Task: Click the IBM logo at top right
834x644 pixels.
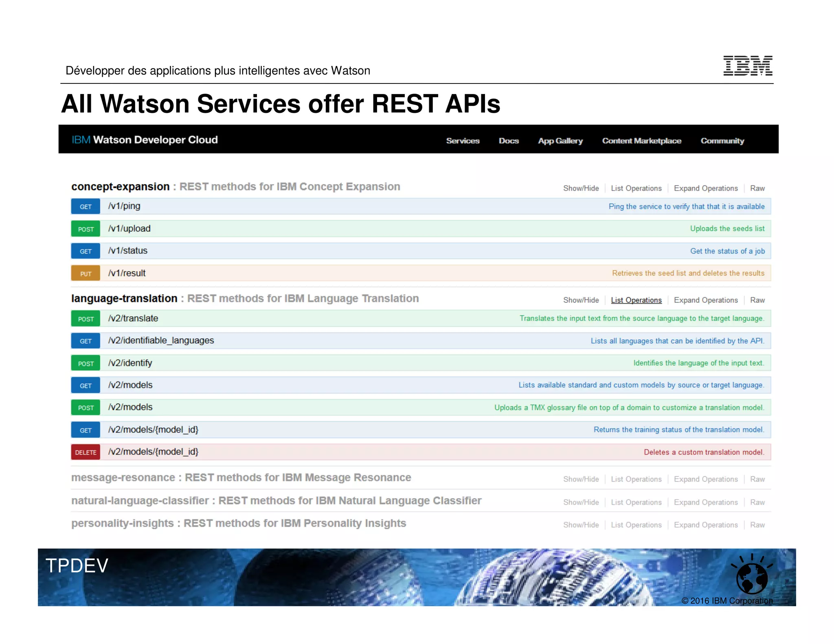Action: pos(748,66)
